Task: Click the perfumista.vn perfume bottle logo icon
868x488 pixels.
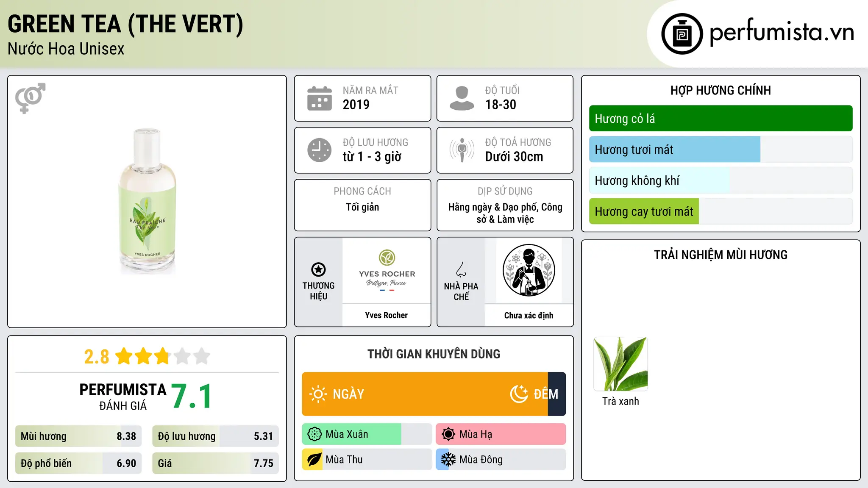Action: point(682,34)
